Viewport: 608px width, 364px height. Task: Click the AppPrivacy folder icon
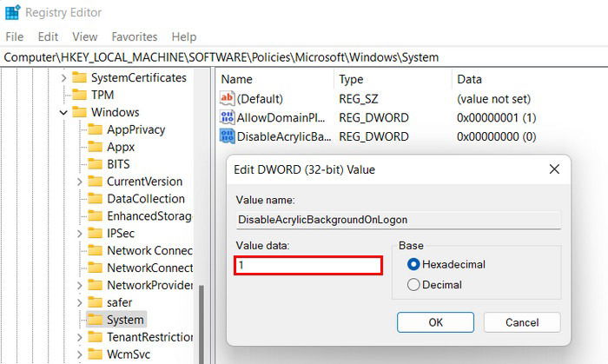tap(95, 129)
